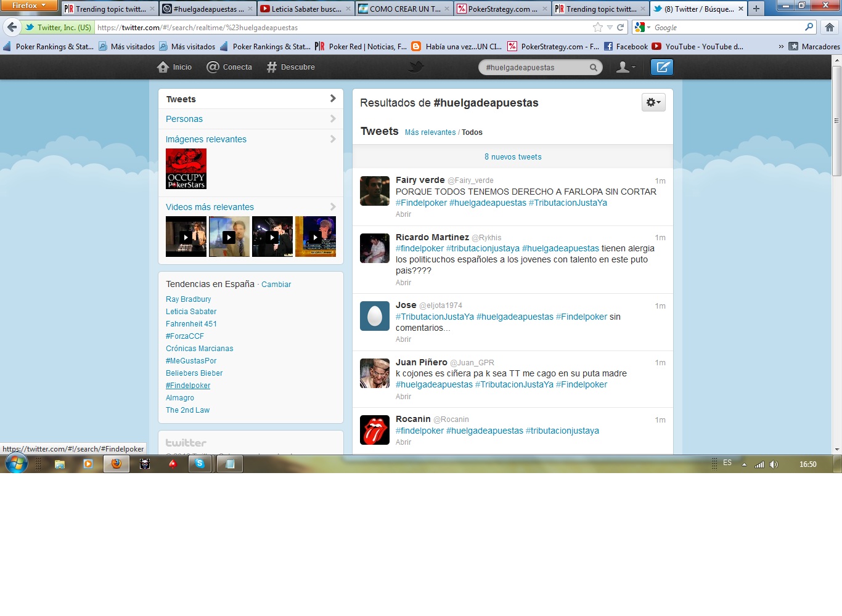This screenshot has height=616, width=842.
Task: Play the first relevant video thumbnail
Action: 186,237
